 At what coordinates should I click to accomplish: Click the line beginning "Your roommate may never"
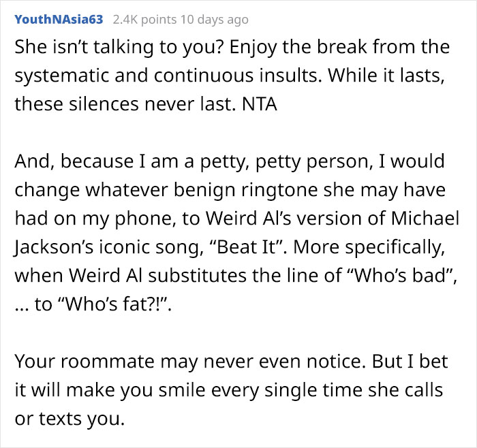point(231,362)
